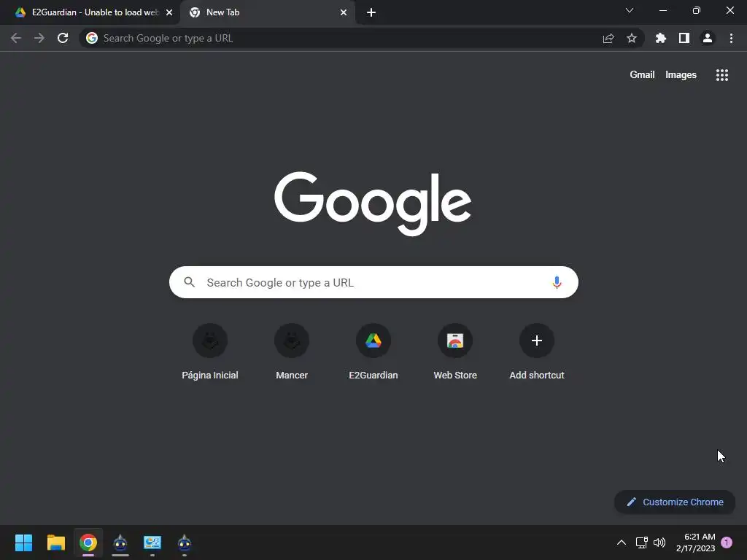The image size is (747, 560).
Task: Open the first robot-face app after Chrome on the taskbar
Action: pyautogui.click(x=120, y=542)
